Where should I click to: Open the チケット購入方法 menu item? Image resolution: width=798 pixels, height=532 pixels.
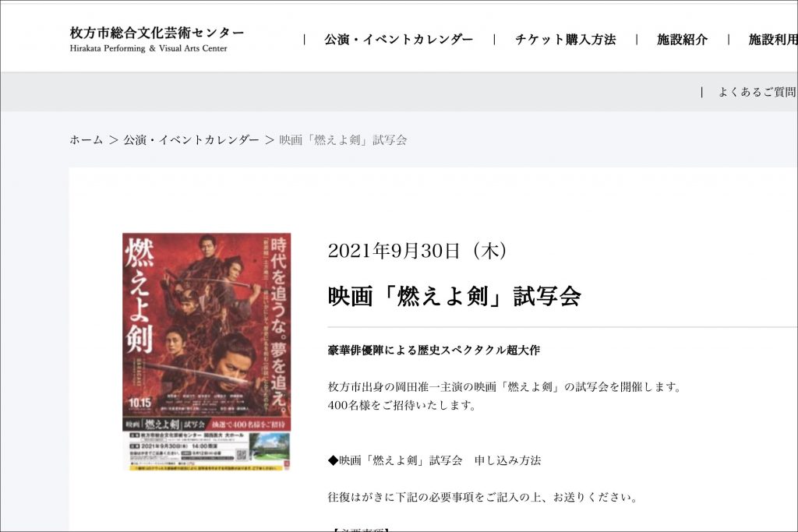point(565,40)
